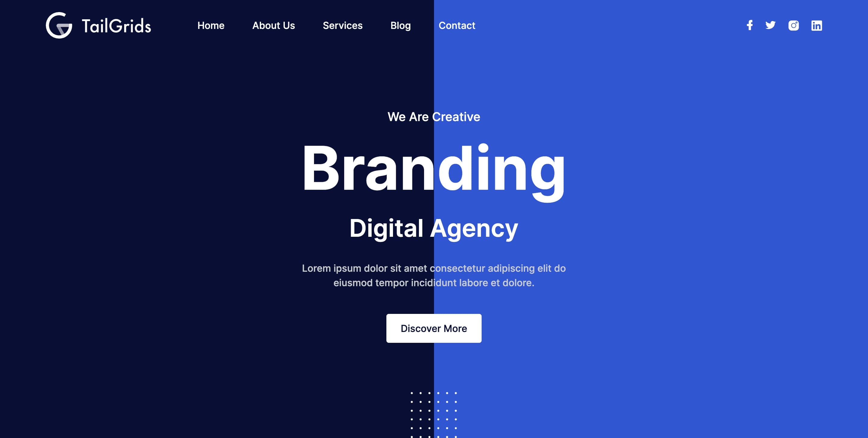Click the Discover More button

click(x=434, y=328)
